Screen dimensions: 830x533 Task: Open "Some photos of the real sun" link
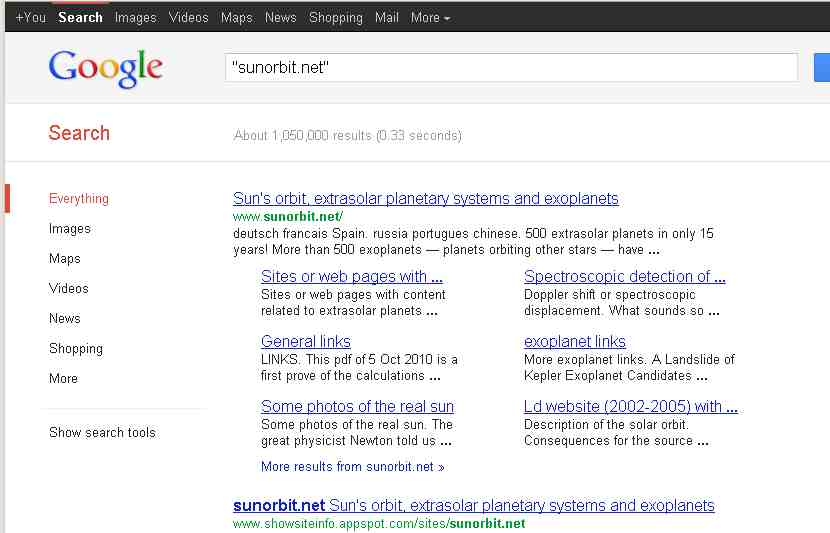357,406
